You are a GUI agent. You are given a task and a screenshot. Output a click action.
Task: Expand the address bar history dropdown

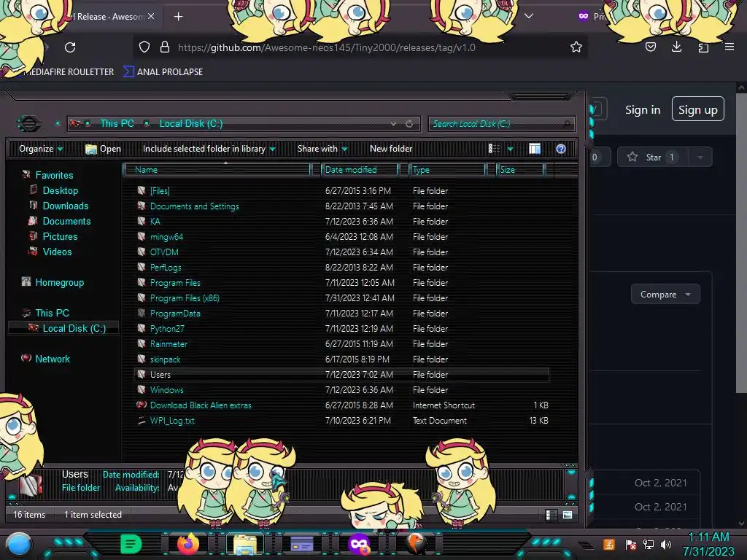click(x=393, y=124)
